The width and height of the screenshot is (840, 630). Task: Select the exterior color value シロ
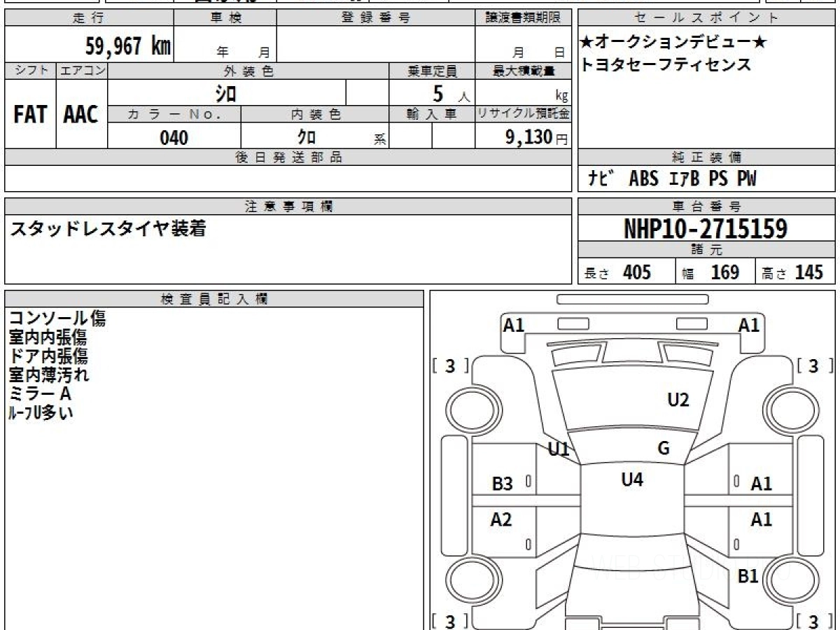[x=225, y=93]
